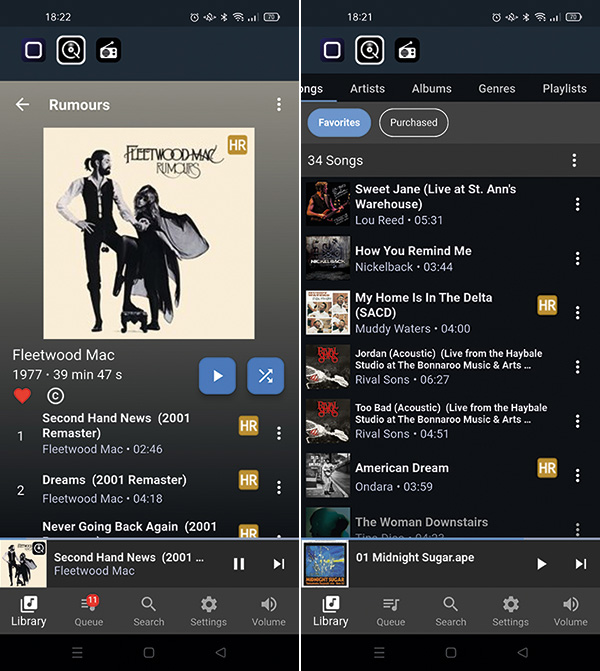Open Search in the right screen's bottom bar

[451, 611]
